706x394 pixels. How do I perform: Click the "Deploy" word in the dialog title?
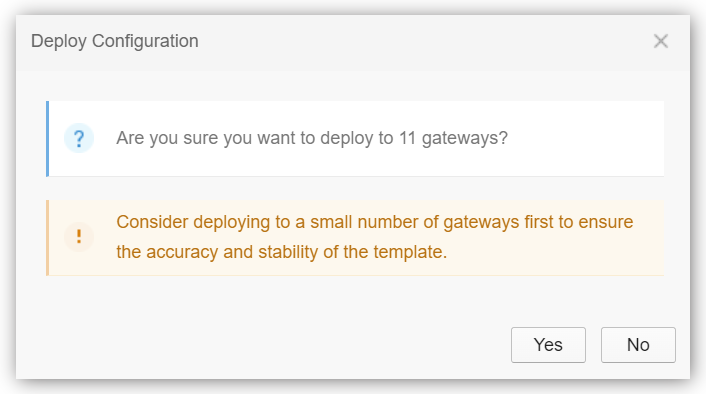(x=59, y=41)
